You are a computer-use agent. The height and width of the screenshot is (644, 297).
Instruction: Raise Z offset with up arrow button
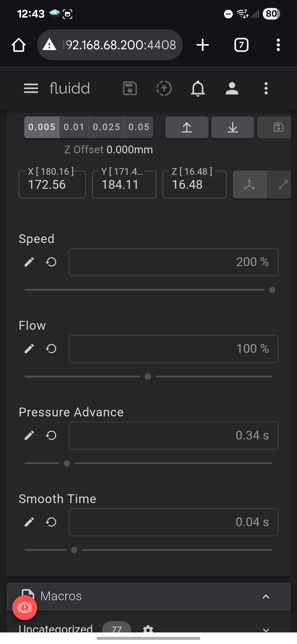pyautogui.click(x=187, y=127)
